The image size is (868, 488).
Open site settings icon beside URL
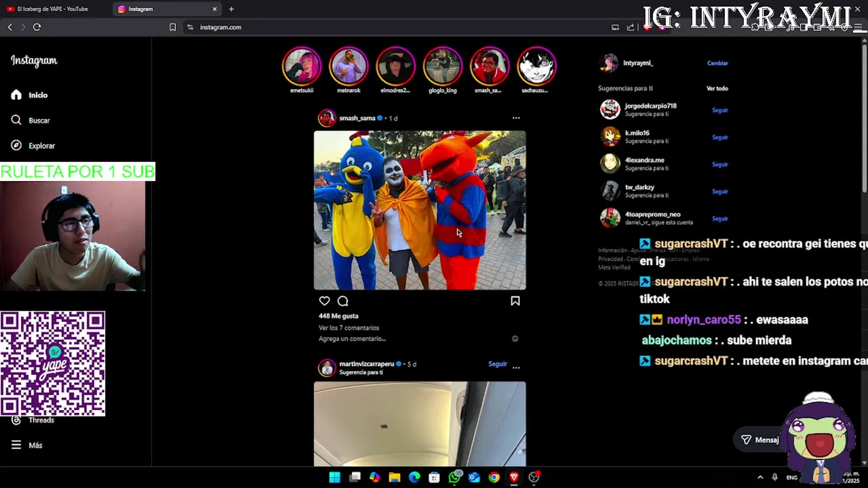coord(190,27)
